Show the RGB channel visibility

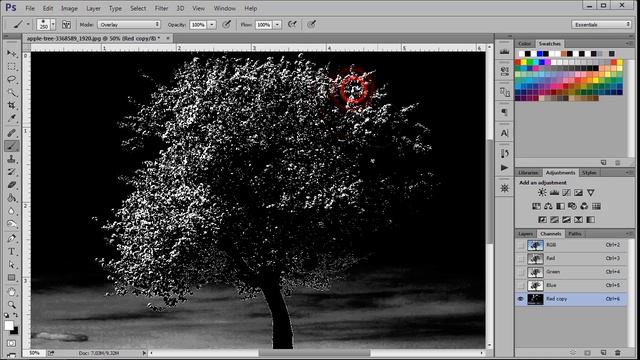520,245
